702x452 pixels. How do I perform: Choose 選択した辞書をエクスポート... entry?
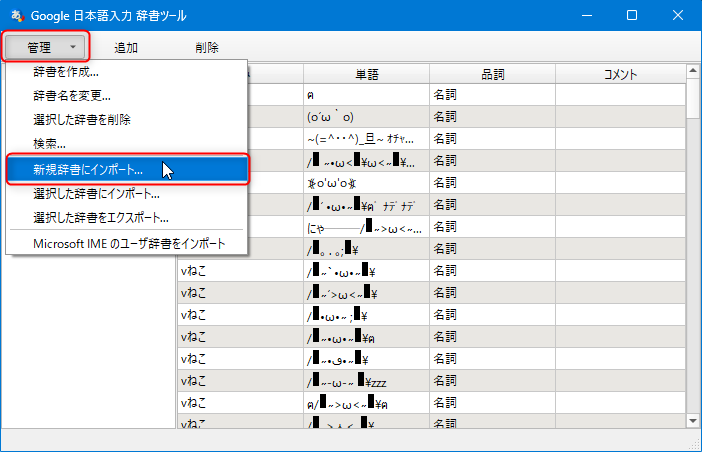tap(126, 218)
